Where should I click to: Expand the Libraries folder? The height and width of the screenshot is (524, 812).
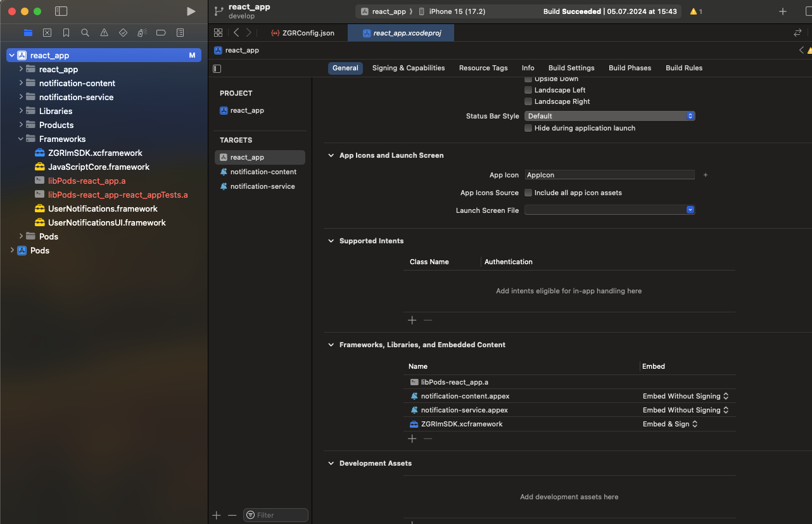pyautogui.click(x=21, y=111)
